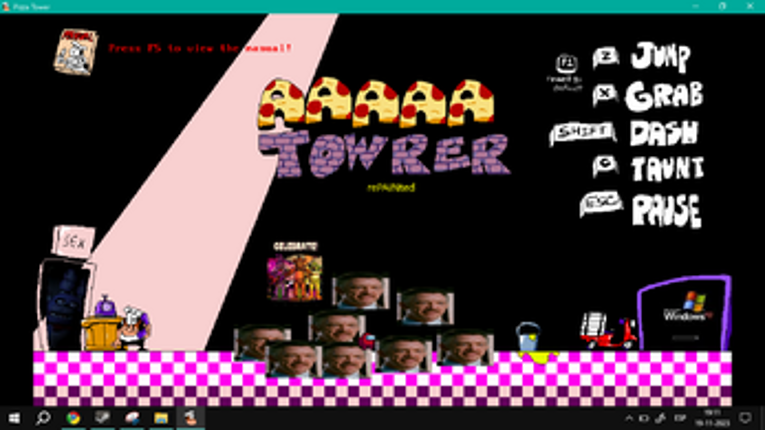Select the PAUSE control label
The width and height of the screenshot is (765, 430).
pos(666,211)
